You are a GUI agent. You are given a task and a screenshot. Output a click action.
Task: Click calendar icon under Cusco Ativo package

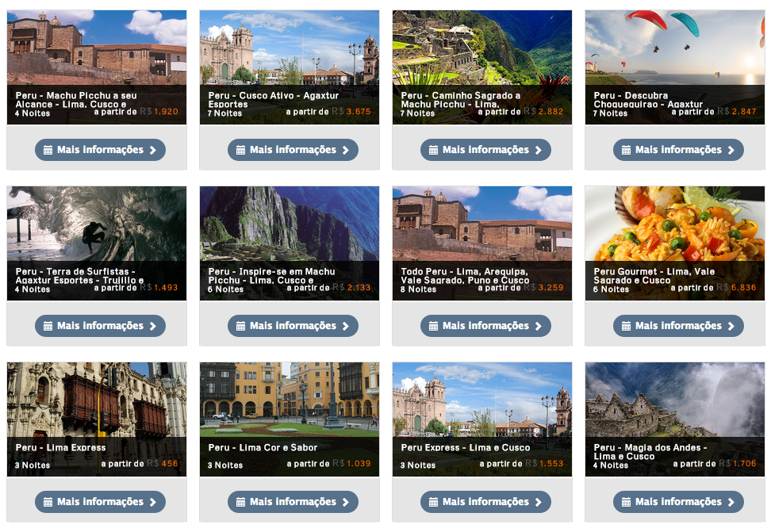pos(240,150)
